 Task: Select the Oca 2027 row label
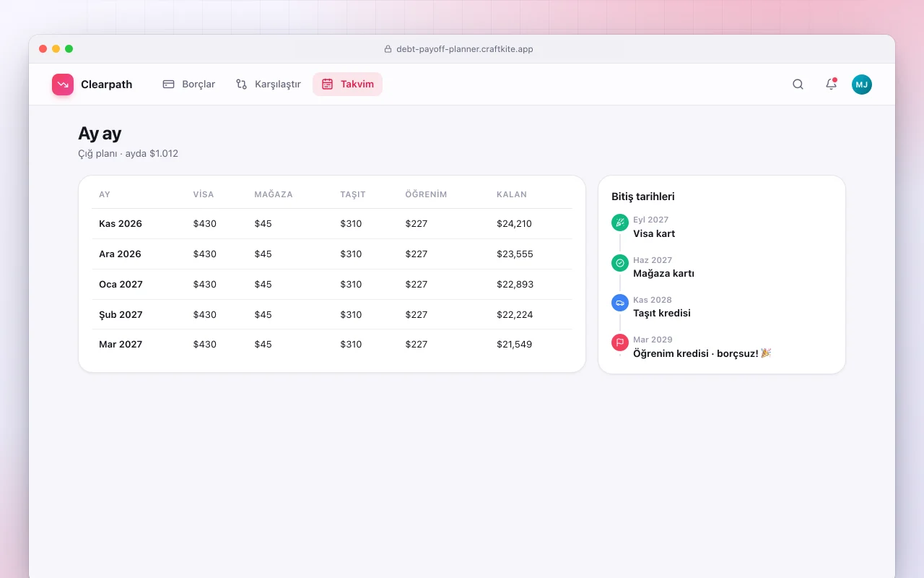click(121, 285)
